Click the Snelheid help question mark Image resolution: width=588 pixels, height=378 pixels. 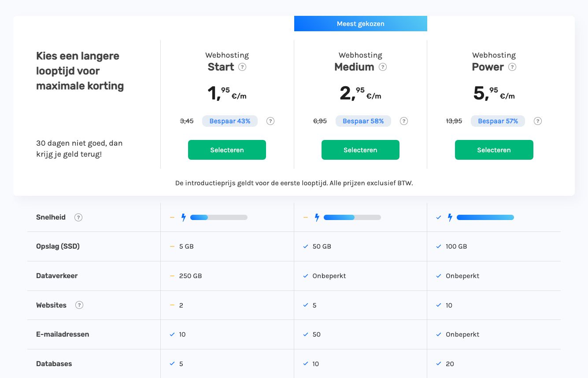78,217
